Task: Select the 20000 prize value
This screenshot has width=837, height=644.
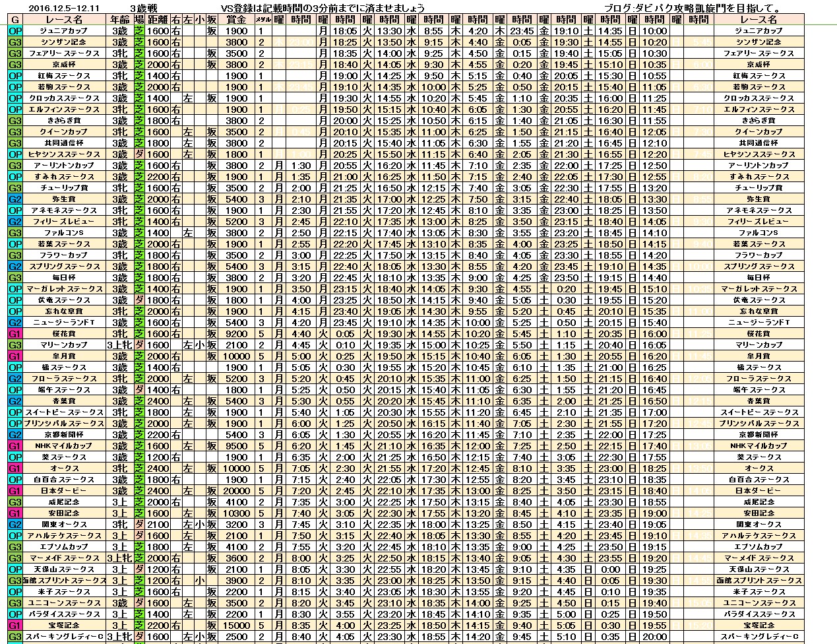Action: click(236, 491)
